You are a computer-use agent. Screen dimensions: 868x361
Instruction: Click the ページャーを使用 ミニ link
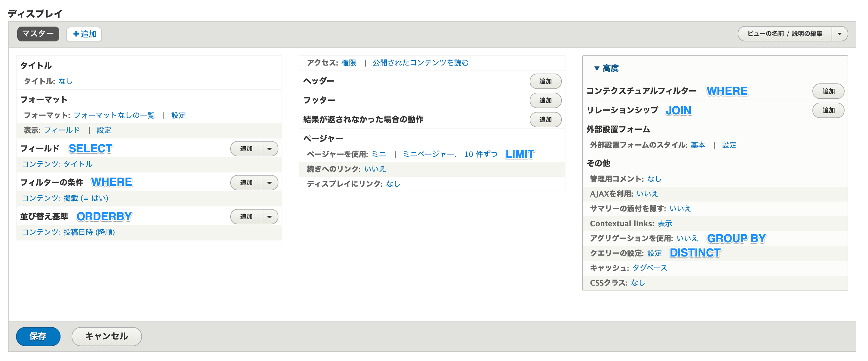coord(379,154)
